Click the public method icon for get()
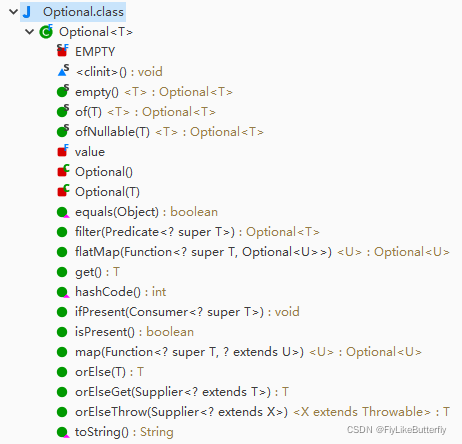 tap(62, 272)
